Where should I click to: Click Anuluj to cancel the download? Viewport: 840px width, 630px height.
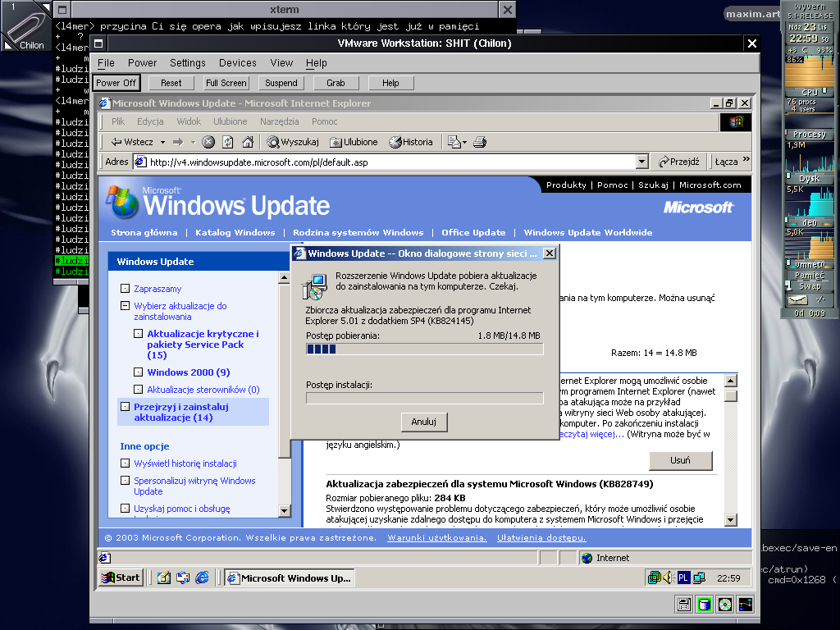pyautogui.click(x=424, y=422)
